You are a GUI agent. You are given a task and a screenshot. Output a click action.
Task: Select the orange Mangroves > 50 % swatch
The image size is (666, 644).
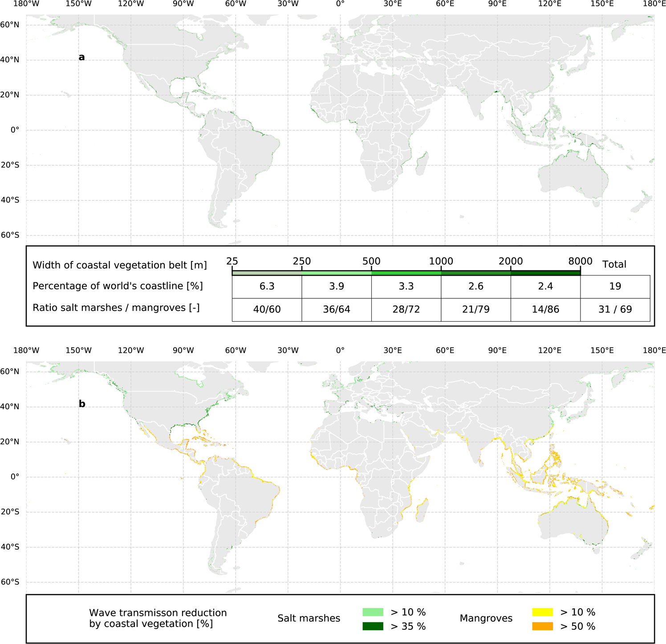point(543,625)
